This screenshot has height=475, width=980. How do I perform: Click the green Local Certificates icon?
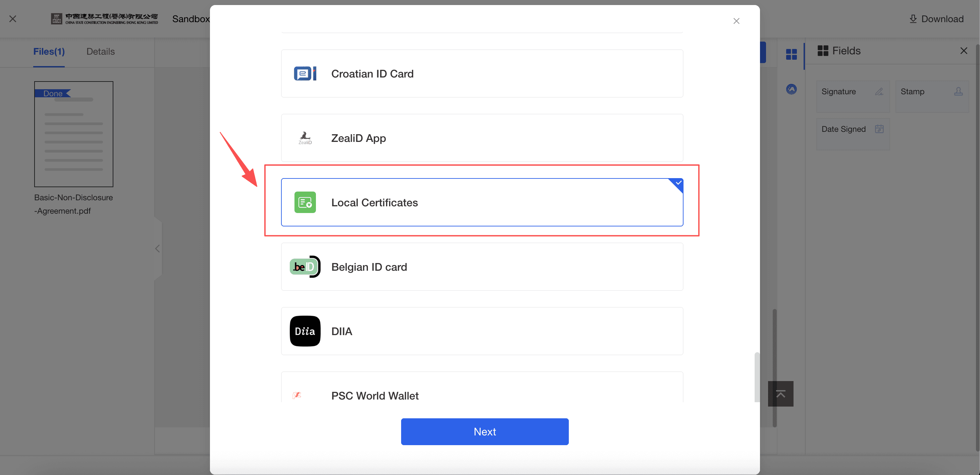(305, 202)
